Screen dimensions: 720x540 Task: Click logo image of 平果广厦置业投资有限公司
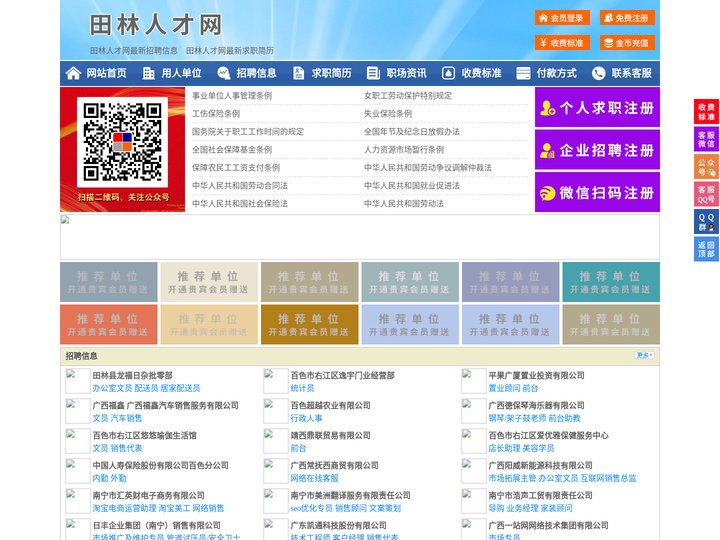473,381
